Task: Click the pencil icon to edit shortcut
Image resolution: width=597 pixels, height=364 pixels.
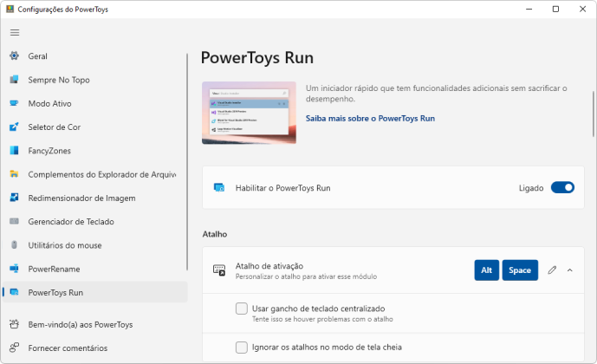Action: (x=552, y=270)
